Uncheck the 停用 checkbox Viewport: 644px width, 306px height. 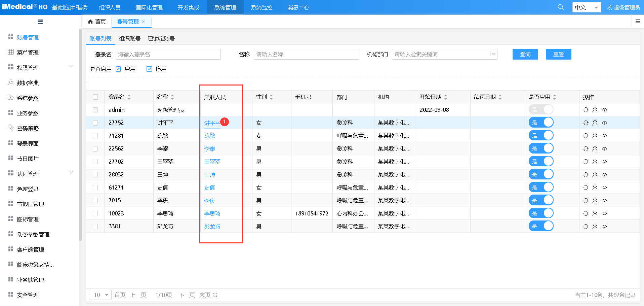149,69
